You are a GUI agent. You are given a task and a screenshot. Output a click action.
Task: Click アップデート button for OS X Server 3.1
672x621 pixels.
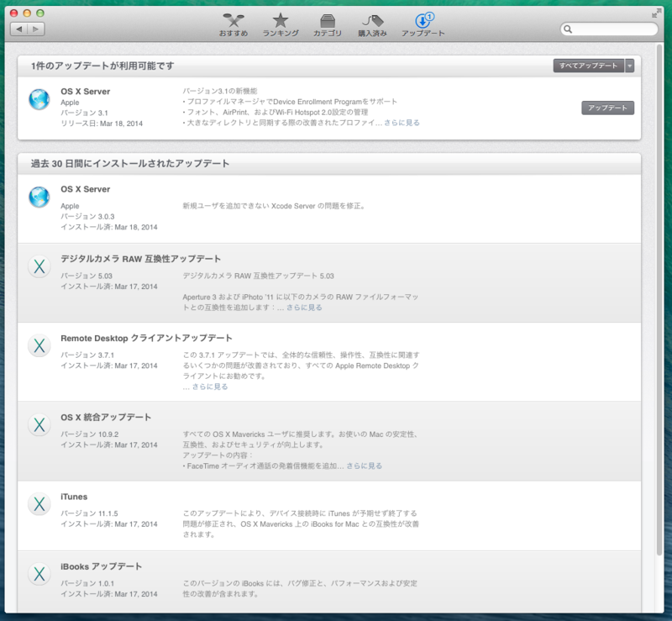(607, 108)
